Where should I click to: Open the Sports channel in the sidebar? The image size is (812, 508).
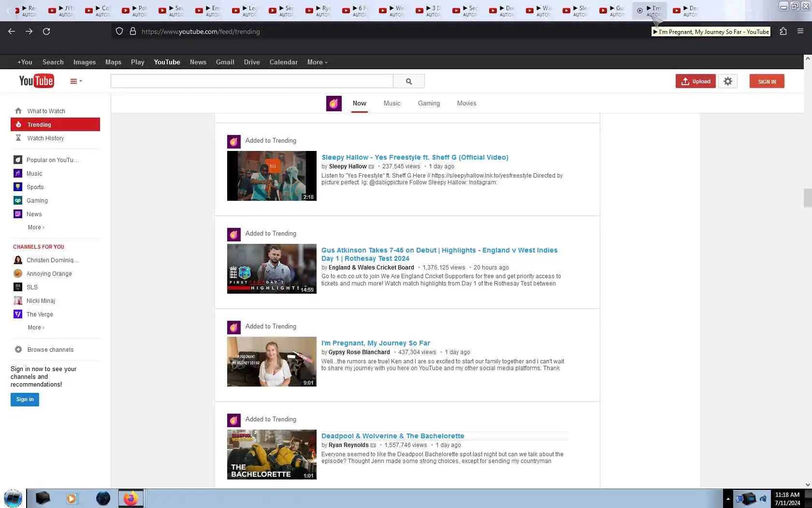(35, 187)
